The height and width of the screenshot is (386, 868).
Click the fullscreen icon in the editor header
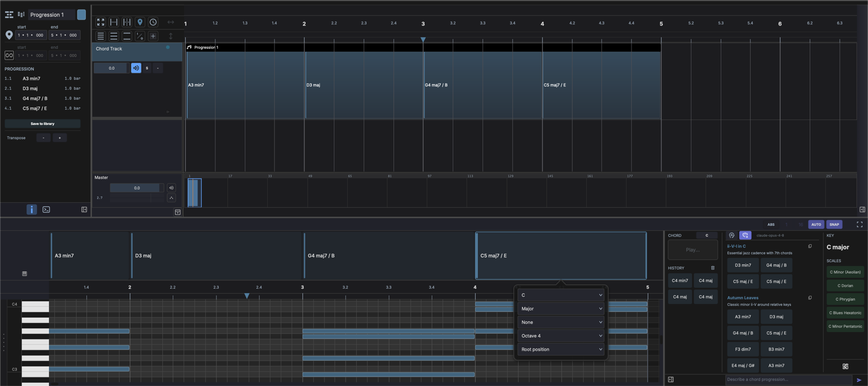pyautogui.click(x=859, y=224)
